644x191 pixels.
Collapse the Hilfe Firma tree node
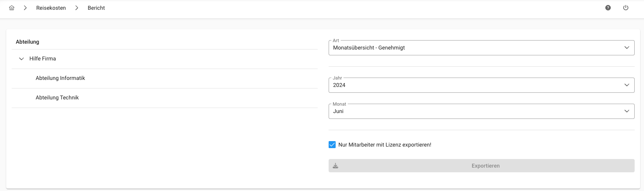(x=21, y=59)
